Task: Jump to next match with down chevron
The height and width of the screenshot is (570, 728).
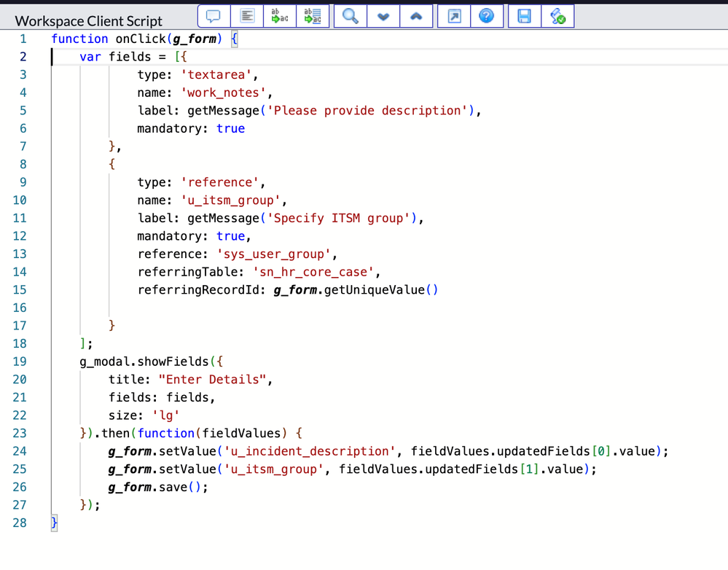Action: click(x=383, y=16)
